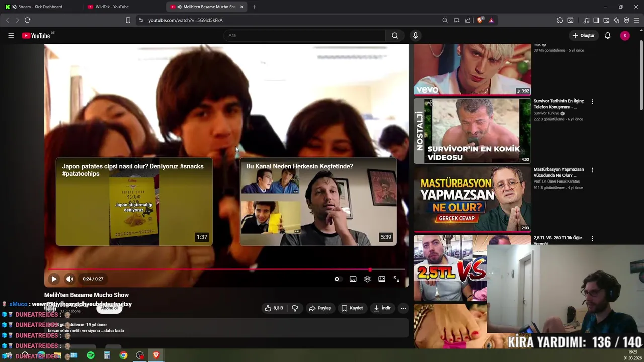Mute the video using the speaker icon
Screen dimensions: 644x362
point(70,279)
